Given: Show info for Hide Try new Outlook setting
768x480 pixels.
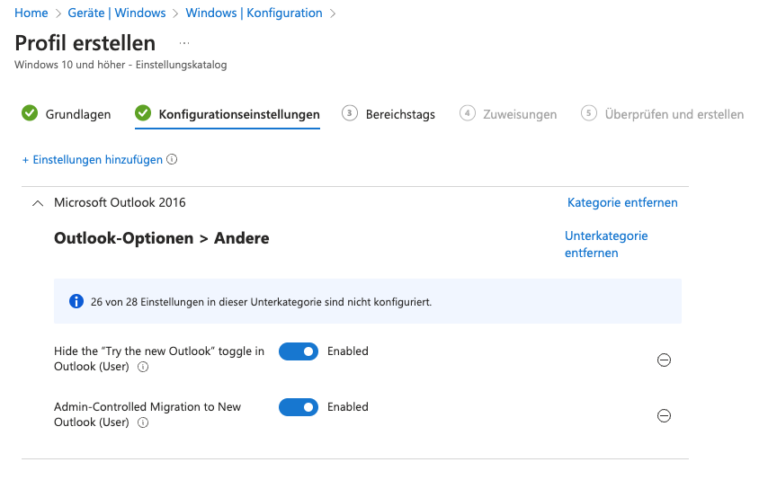Looking at the screenshot, I should click(x=143, y=367).
